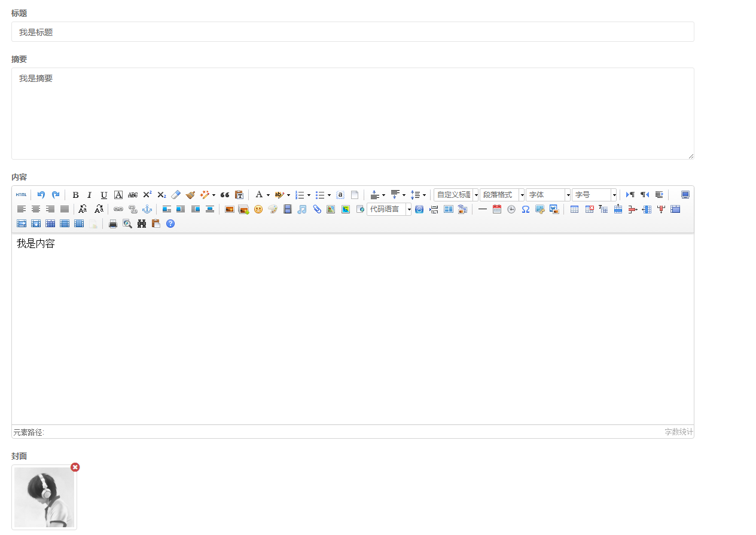The width and height of the screenshot is (756, 535).
Task: Toggle italic text style
Action: pos(90,195)
